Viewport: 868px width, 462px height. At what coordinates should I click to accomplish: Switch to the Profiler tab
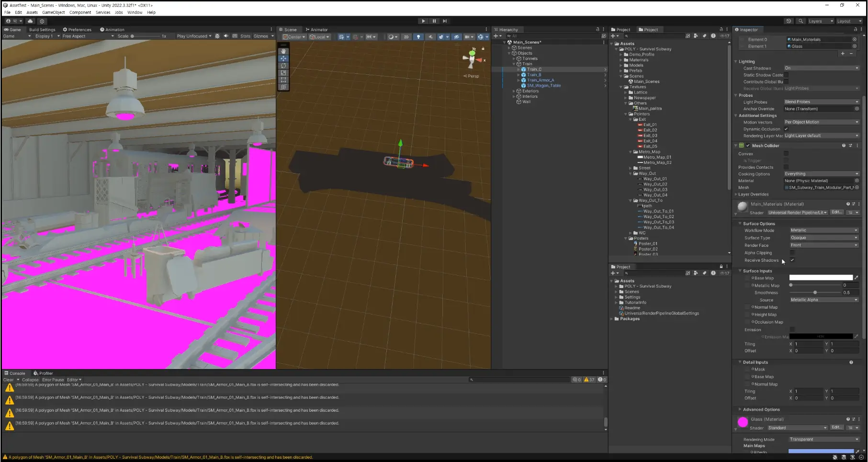click(x=43, y=373)
